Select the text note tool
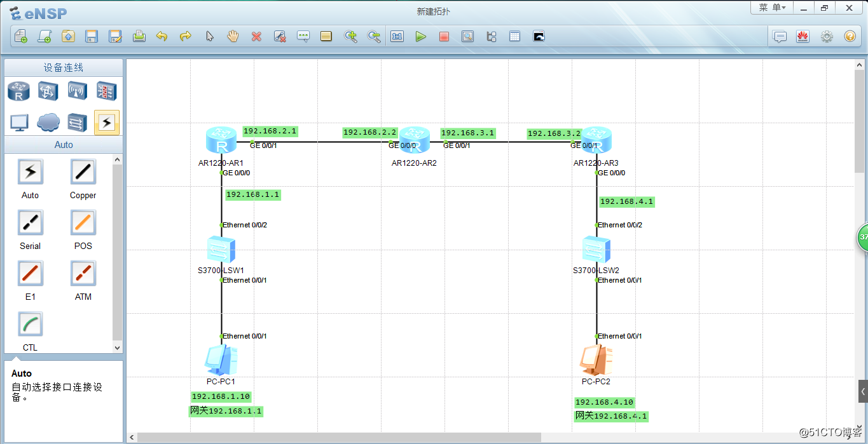The image size is (868, 444). click(x=303, y=36)
